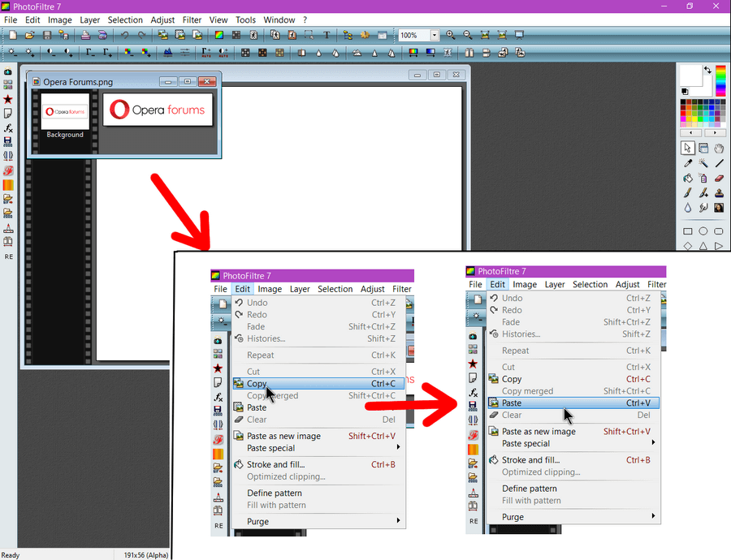Viewport: 731px width, 560px height.
Task: Select the Hand move tool
Action: click(x=719, y=149)
